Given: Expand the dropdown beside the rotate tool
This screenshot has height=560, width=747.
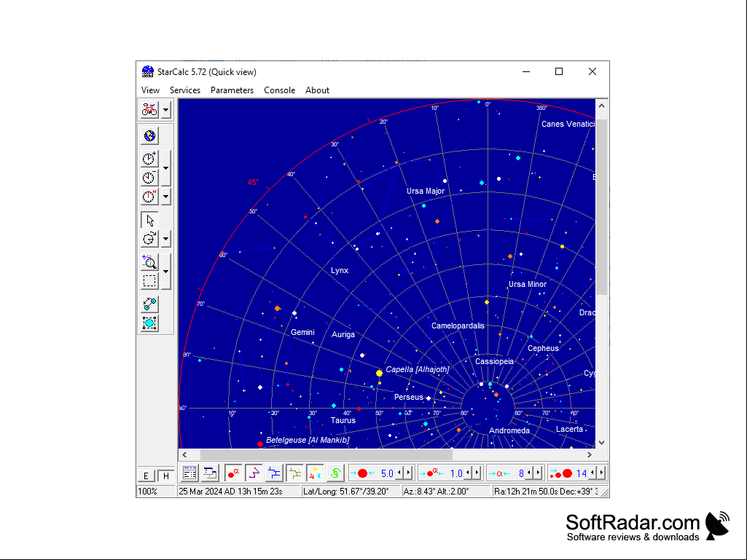Looking at the screenshot, I should pos(165,239).
